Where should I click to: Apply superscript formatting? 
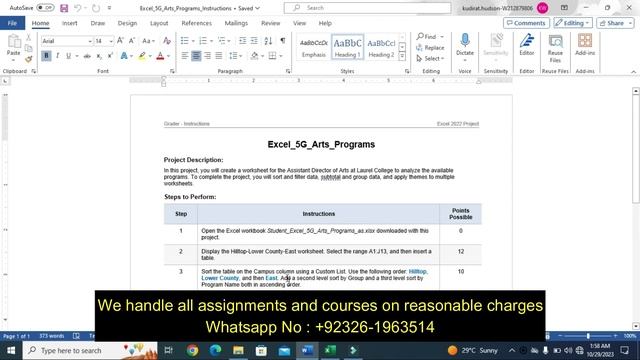pos(110,56)
